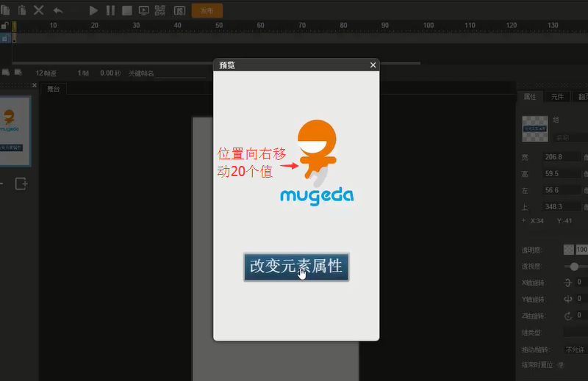The image size is (588, 381).
Task: Click the 1帧 frame count text
Action: 83,73
